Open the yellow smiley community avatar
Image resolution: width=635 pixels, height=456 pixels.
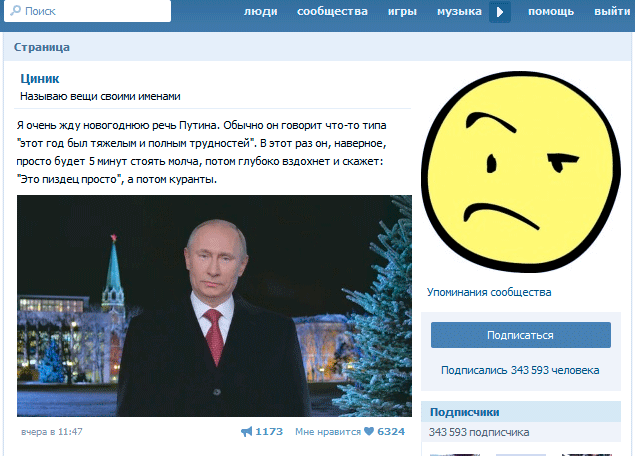coord(521,171)
